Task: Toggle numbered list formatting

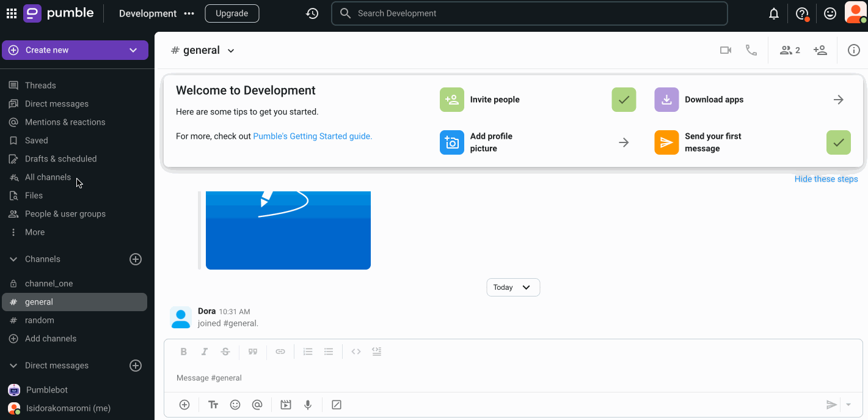Action: [x=308, y=352]
